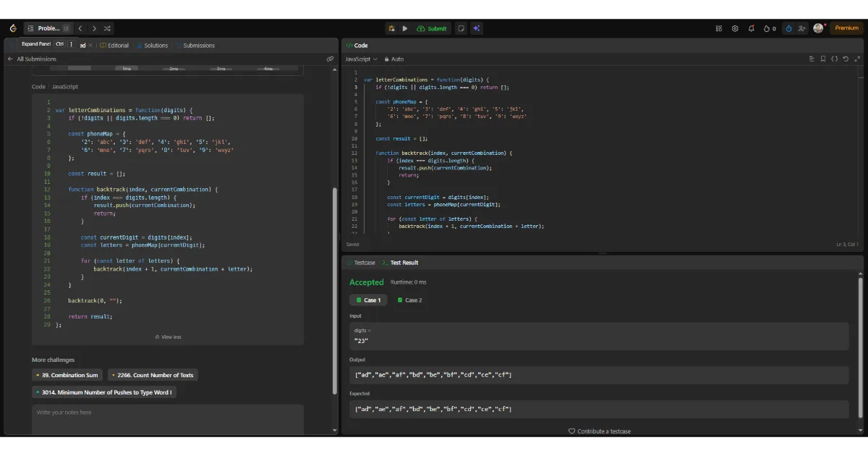Viewport: 868px width, 456px height.
Task: Click the streak flame counter
Action: click(x=770, y=28)
